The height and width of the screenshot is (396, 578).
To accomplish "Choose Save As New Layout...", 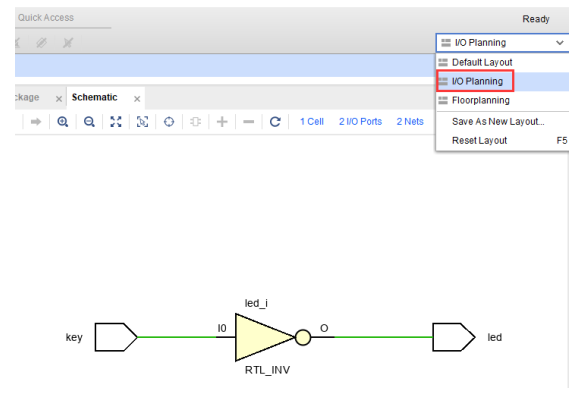I will coord(502,122).
